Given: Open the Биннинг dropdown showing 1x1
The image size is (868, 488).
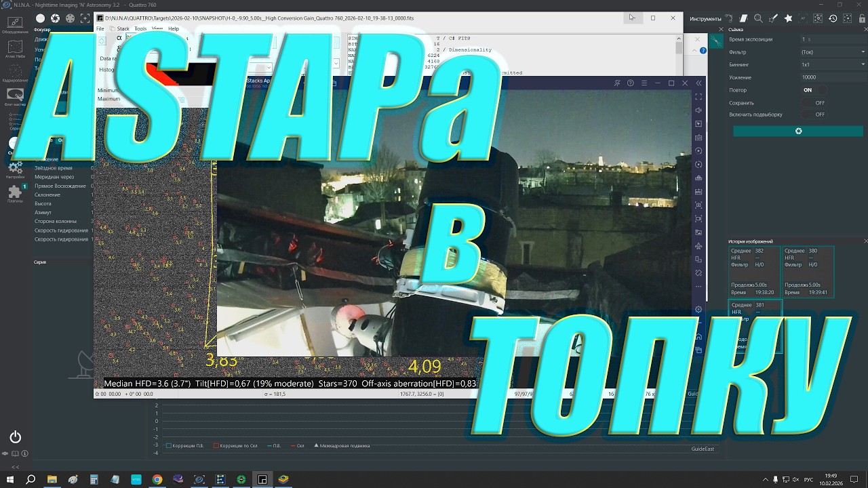Looking at the screenshot, I should 833,64.
